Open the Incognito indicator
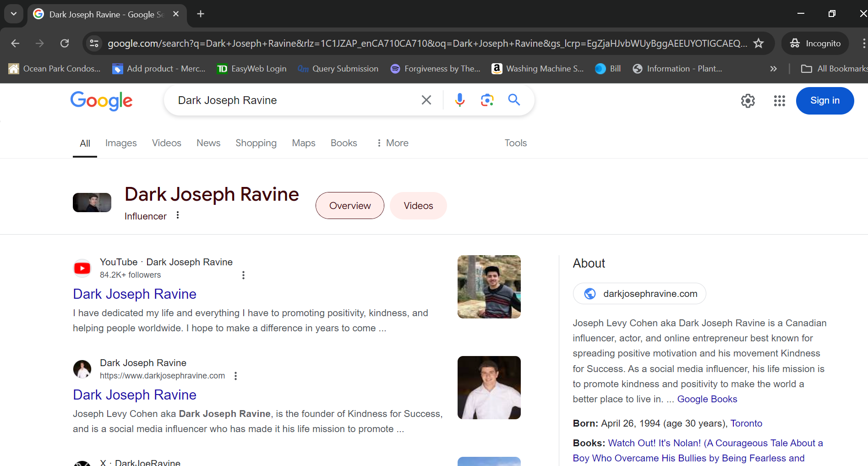Screen dimensions: 868x466 pos(815,44)
